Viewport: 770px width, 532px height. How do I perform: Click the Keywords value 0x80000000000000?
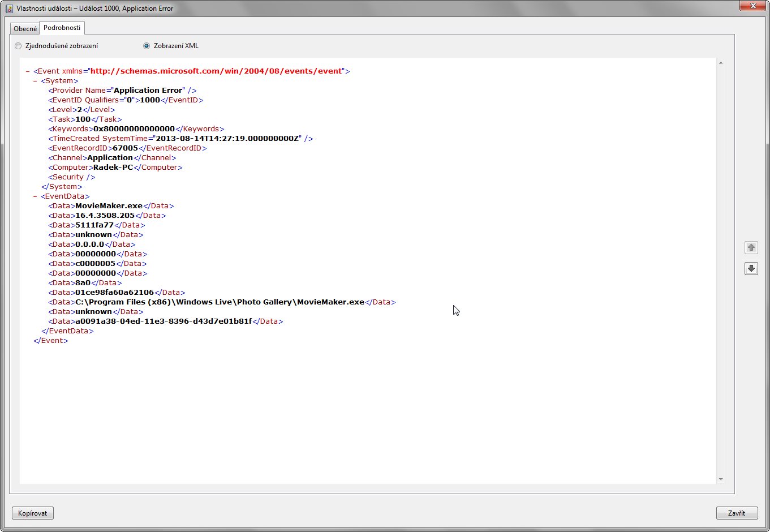tap(134, 129)
